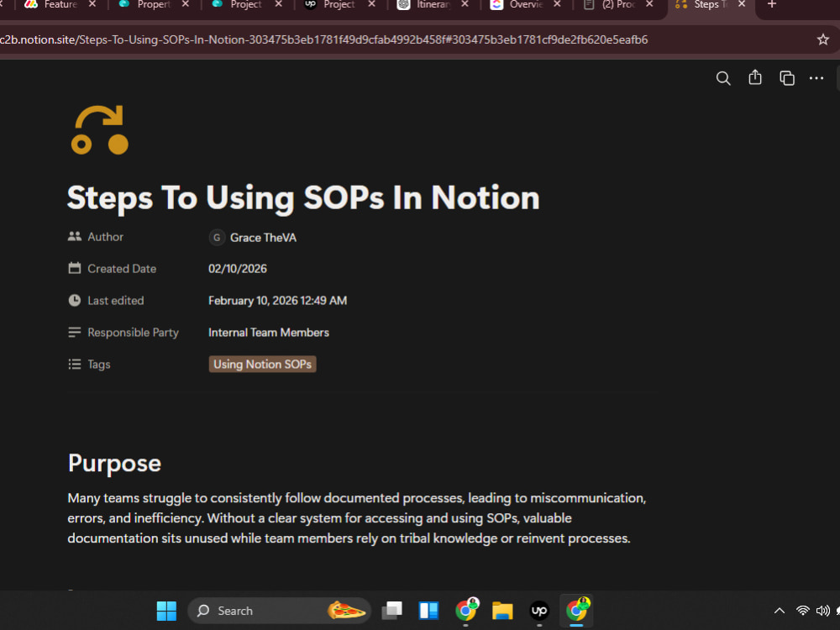Click the Created Date calendar icon
The width and height of the screenshot is (840, 630).
coord(75,269)
